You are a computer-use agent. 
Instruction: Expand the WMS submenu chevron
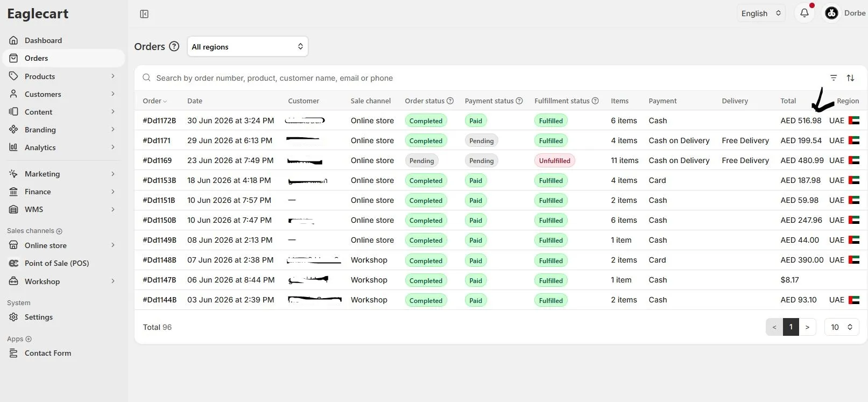[113, 209]
